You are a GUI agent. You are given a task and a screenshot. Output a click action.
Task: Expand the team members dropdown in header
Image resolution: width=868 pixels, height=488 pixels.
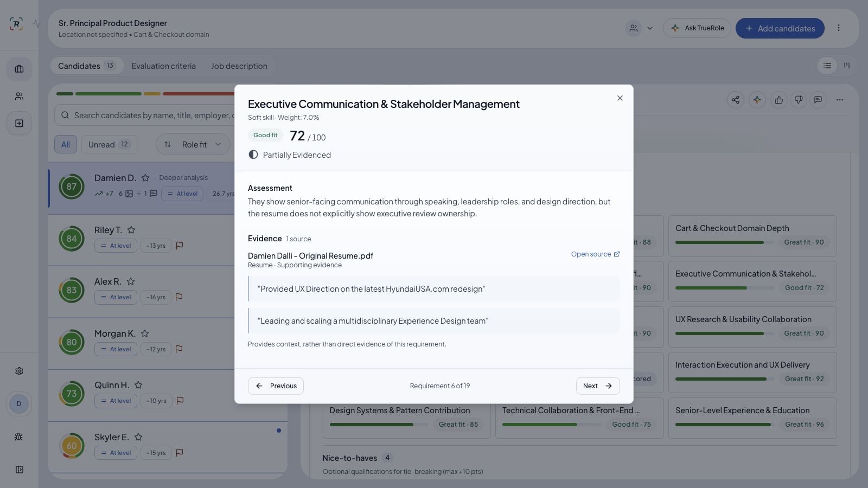pyautogui.click(x=640, y=28)
